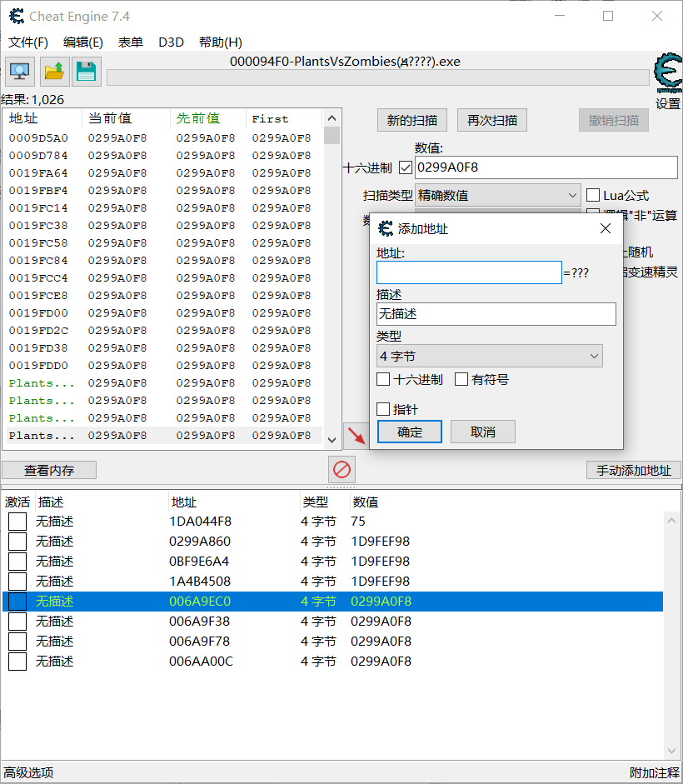
Task: Activate the entry at address 1DA044F8
Action: point(17,522)
